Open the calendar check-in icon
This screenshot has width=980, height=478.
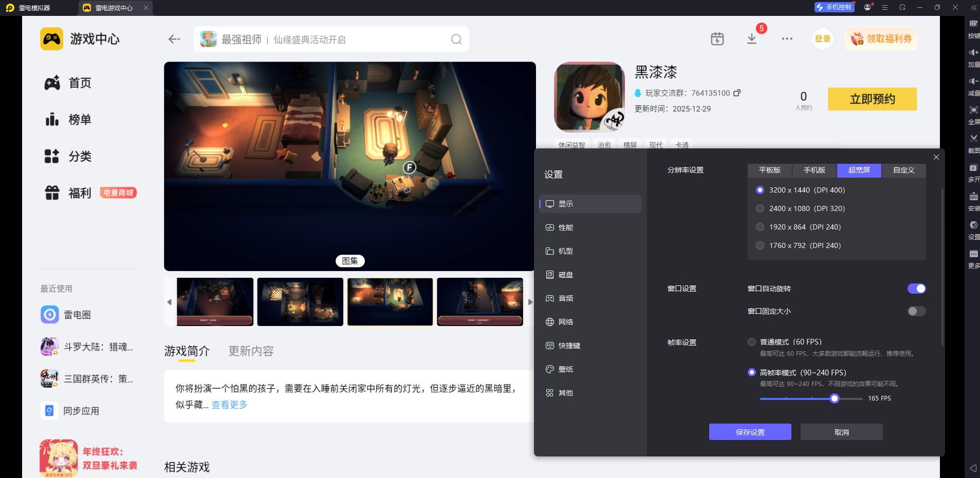click(717, 39)
